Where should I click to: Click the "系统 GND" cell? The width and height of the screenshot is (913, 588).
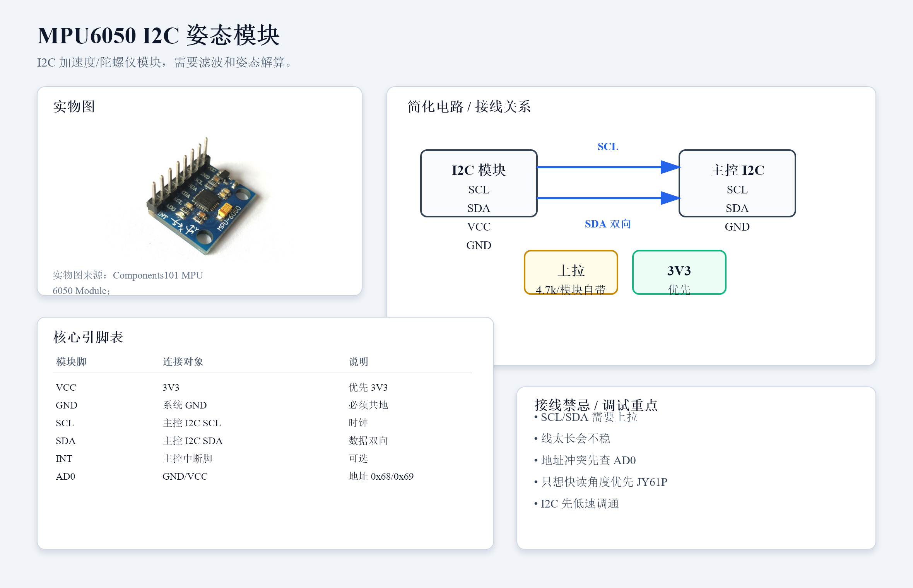click(x=185, y=405)
